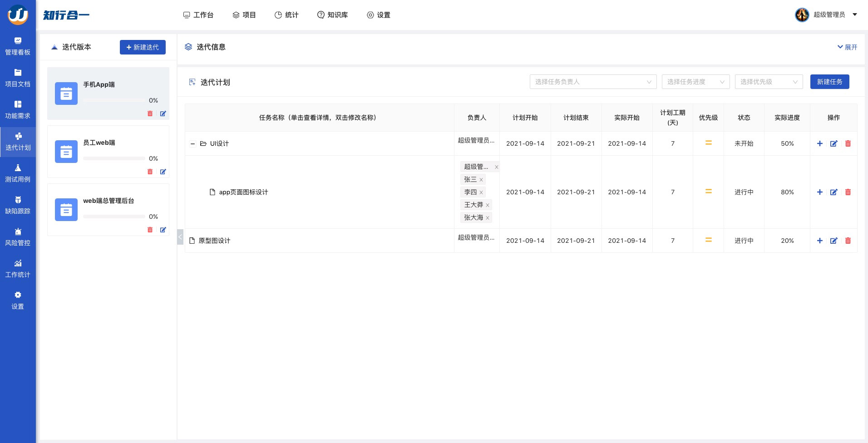Open the 选择优先级 dropdown

pos(768,82)
